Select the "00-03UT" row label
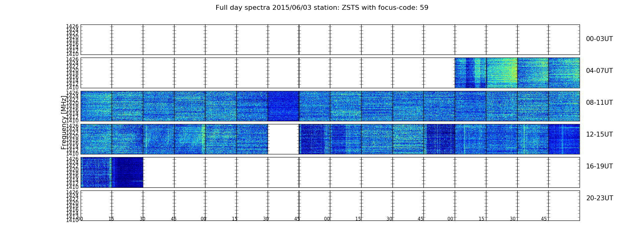The image size is (644, 245). coord(600,39)
